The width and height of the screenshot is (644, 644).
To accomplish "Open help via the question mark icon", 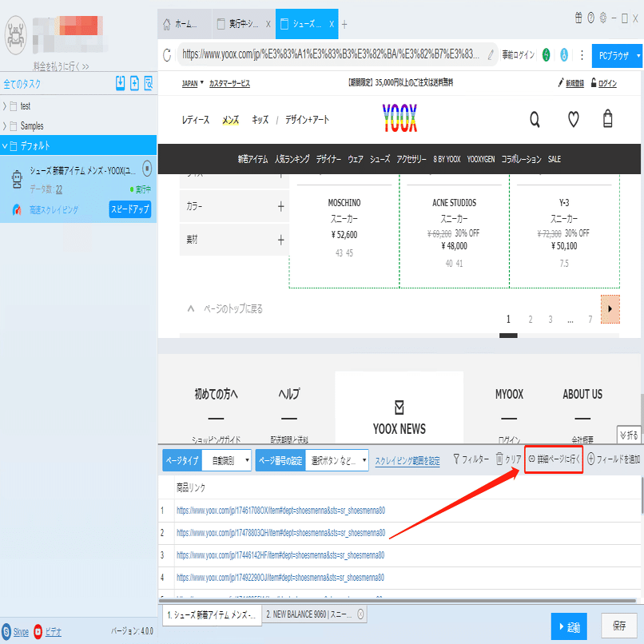I will (x=590, y=17).
